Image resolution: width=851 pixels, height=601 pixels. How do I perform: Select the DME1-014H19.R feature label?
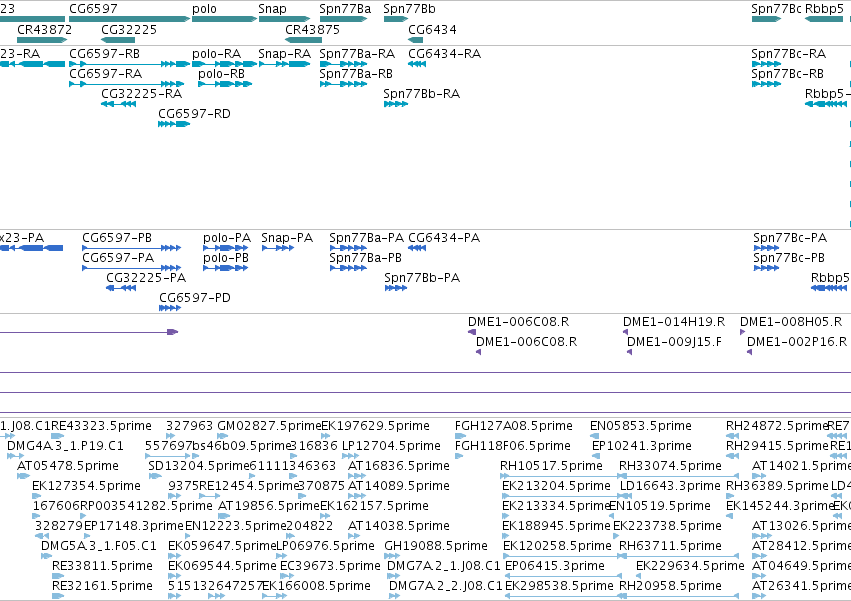click(x=674, y=322)
